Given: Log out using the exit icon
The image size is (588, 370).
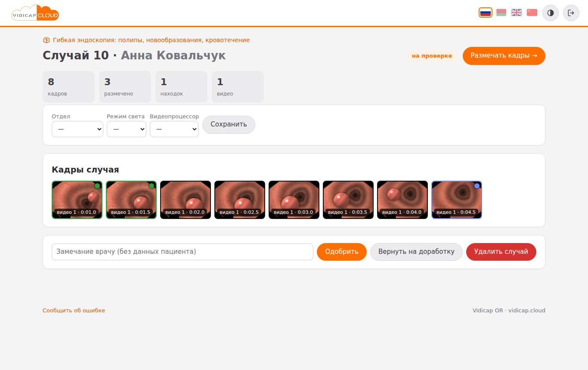Looking at the screenshot, I should (571, 13).
